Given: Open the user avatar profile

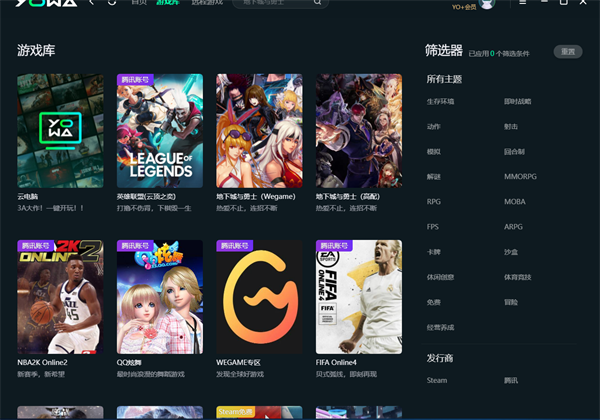Looking at the screenshot, I should point(487,4).
